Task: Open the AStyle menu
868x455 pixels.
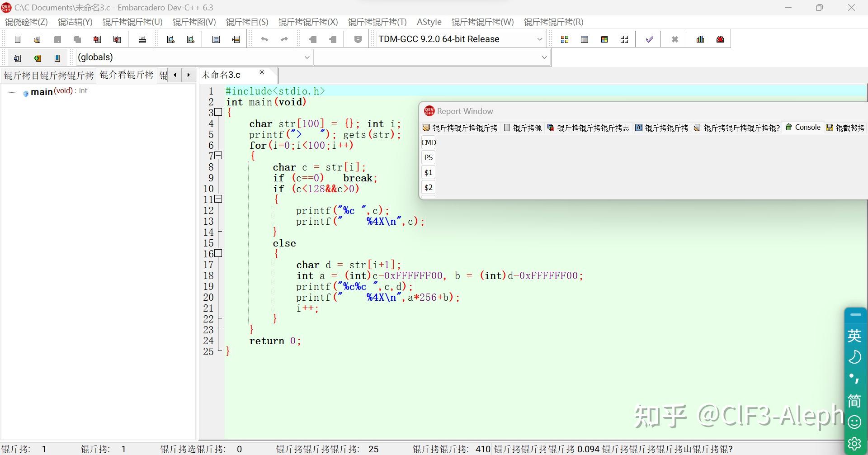Action: tap(429, 22)
